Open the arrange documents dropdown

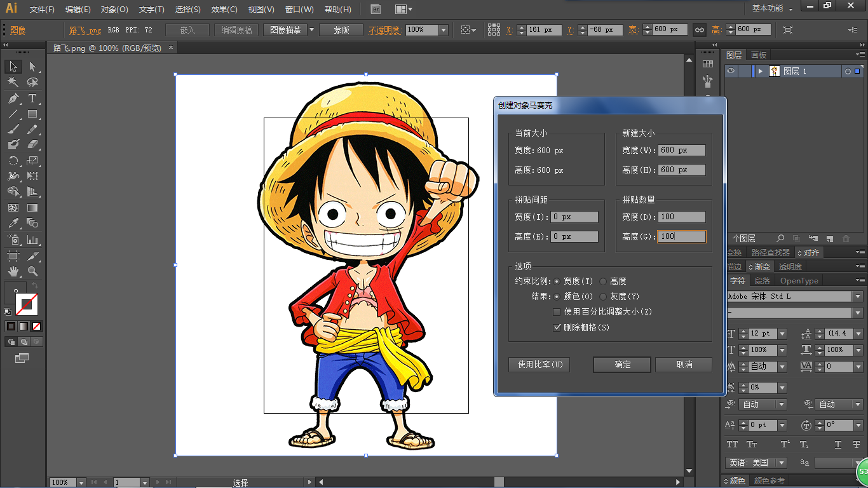tap(403, 10)
